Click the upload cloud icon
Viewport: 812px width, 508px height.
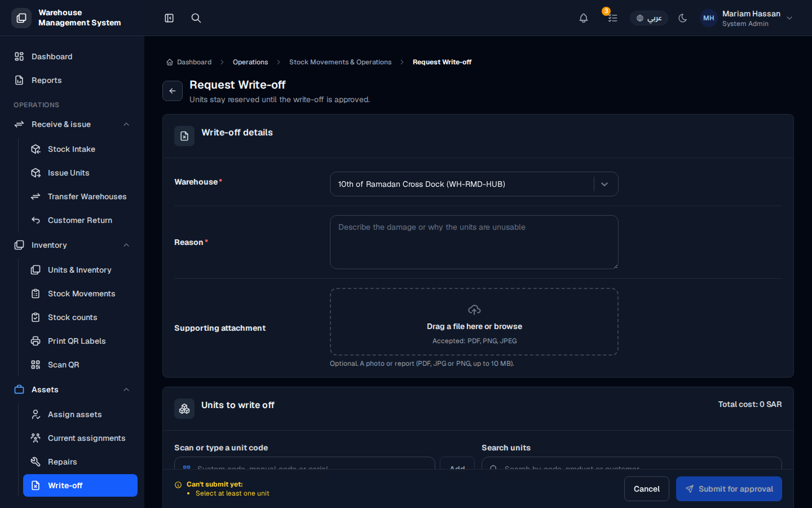coord(474,310)
